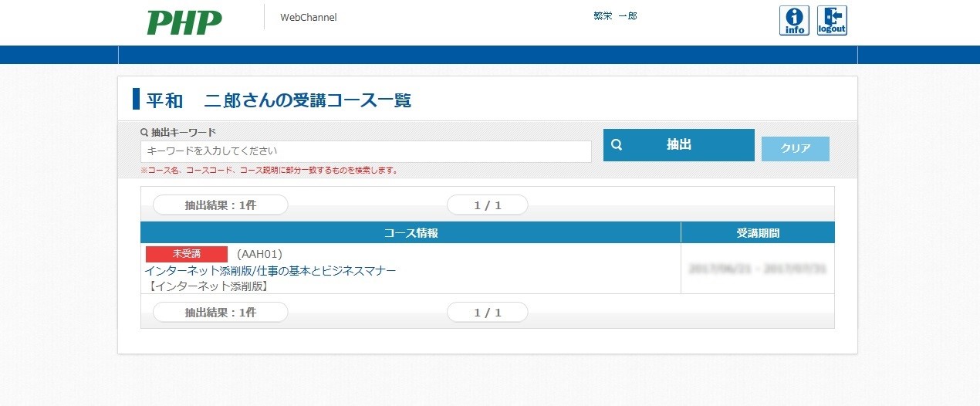The image size is (980, 406).
Task: Click the 抽出 search button label
Action: click(679, 144)
